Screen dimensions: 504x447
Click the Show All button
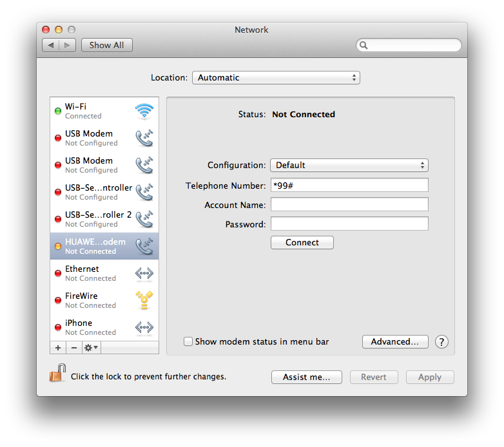click(x=107, y=45)
